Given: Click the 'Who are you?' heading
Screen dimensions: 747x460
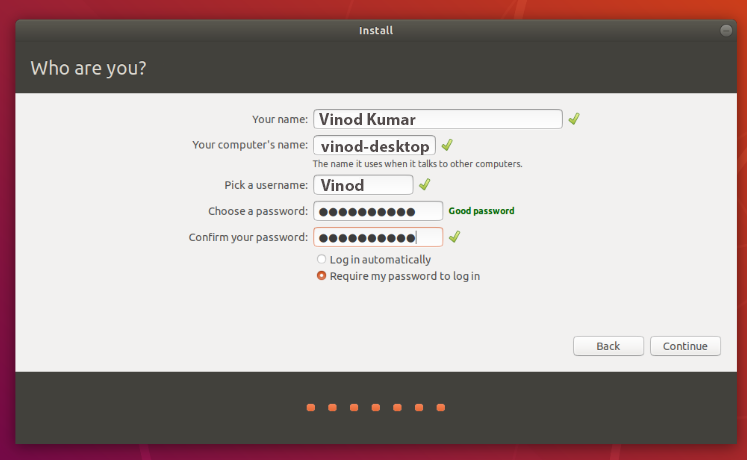Looking at the screenshot, I should (x=88, y=68).
